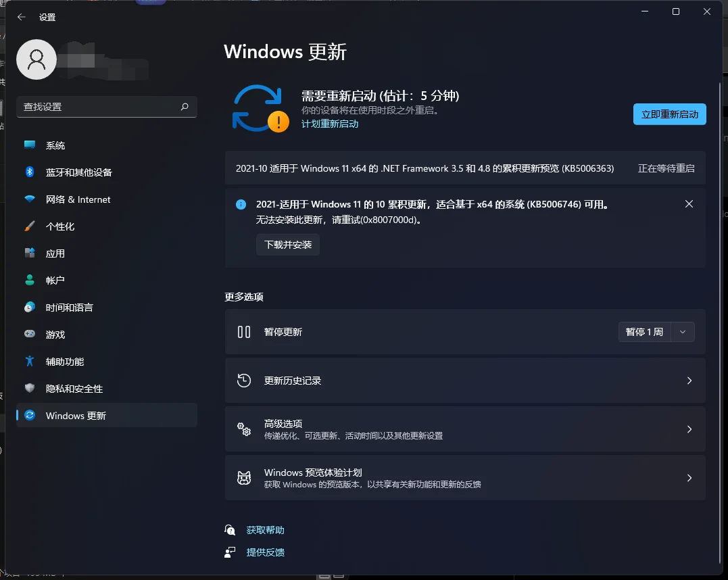Click the blue info icon for KB5006746
This screenshot has width=728, height=580.
pyautogui.click(x=241, y=204)
